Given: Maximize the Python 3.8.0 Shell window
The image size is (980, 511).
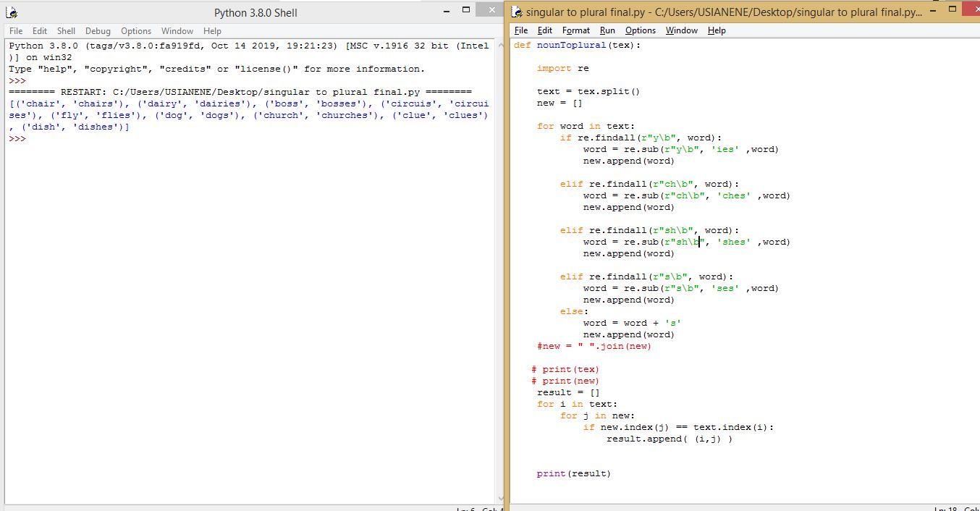Looking at the screenshot, I should (466, 10).
